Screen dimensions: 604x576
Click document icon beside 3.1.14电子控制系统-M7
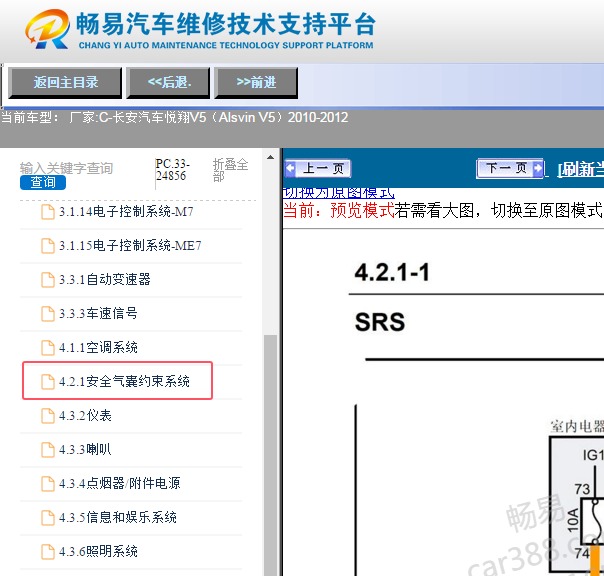point(48,212)
